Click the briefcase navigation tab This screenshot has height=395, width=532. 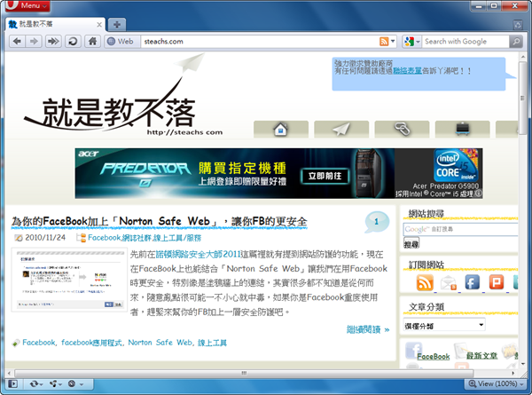(x=463, y=130)
